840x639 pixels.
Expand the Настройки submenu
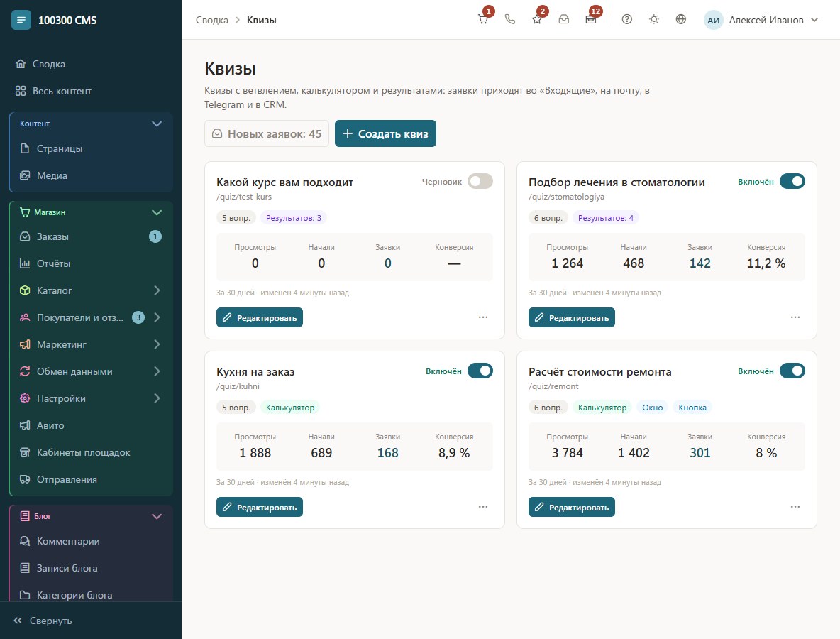(x=157, y=398)
